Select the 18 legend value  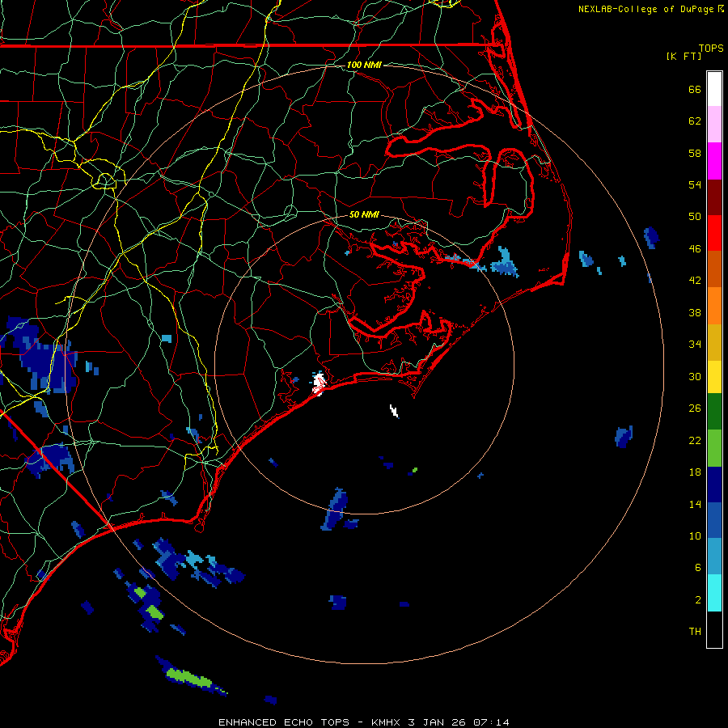coord(695,472)
